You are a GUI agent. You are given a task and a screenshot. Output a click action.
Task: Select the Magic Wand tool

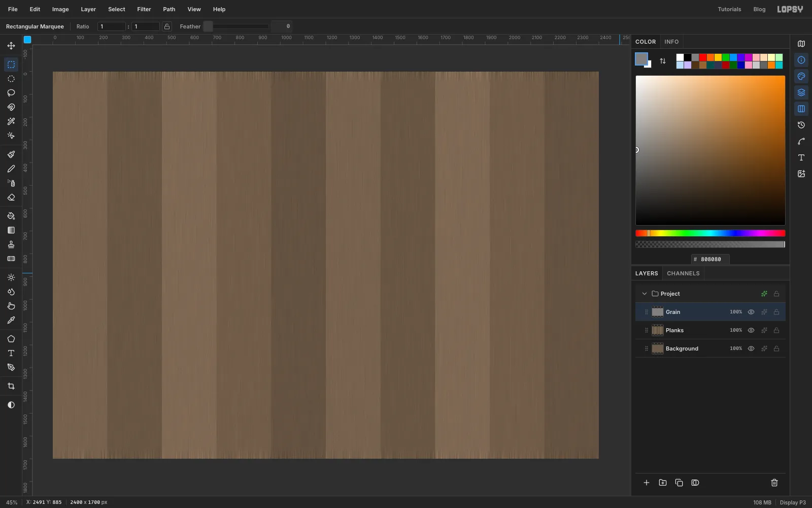pos(11,121)
